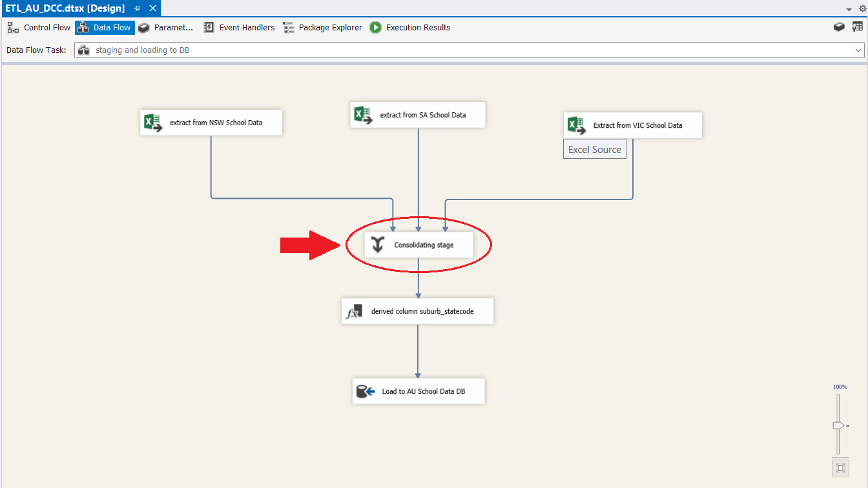Open the Variables window icon

[x=857, y=27]
